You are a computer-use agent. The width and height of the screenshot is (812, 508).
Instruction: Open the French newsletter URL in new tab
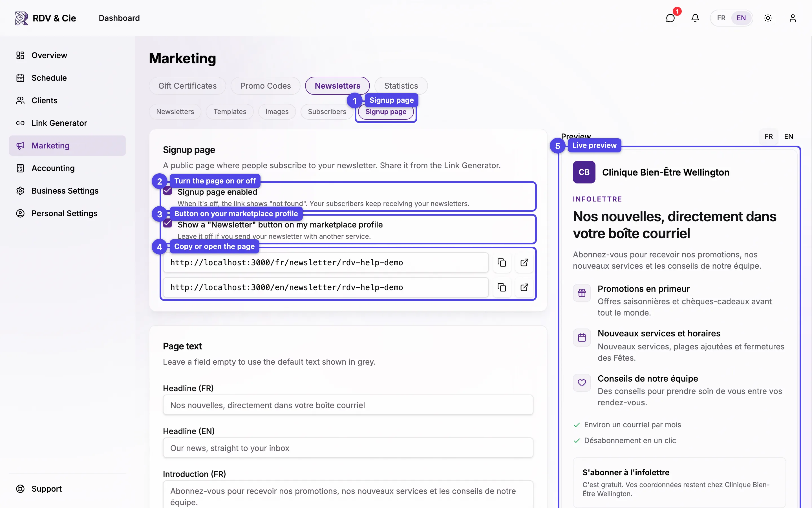pos(524,262)
